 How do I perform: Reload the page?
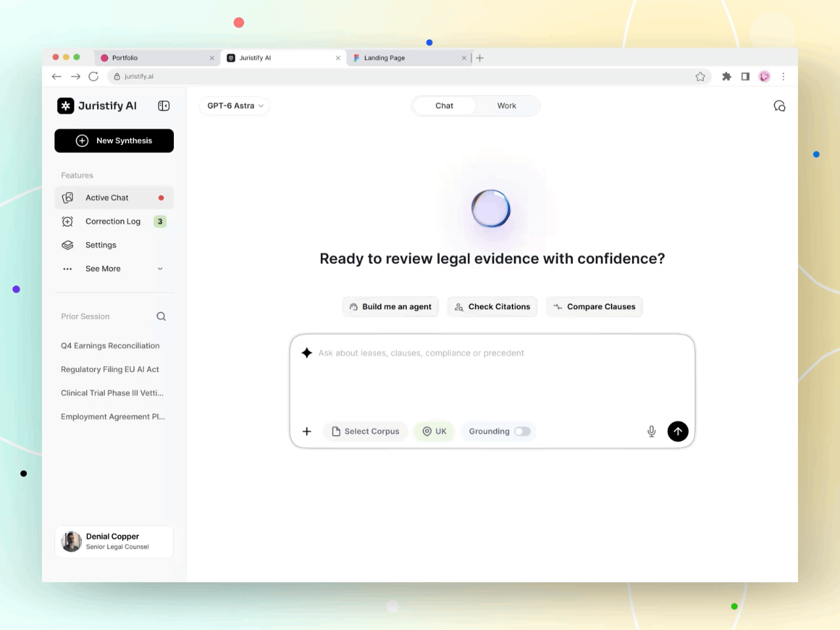(94, 77)
